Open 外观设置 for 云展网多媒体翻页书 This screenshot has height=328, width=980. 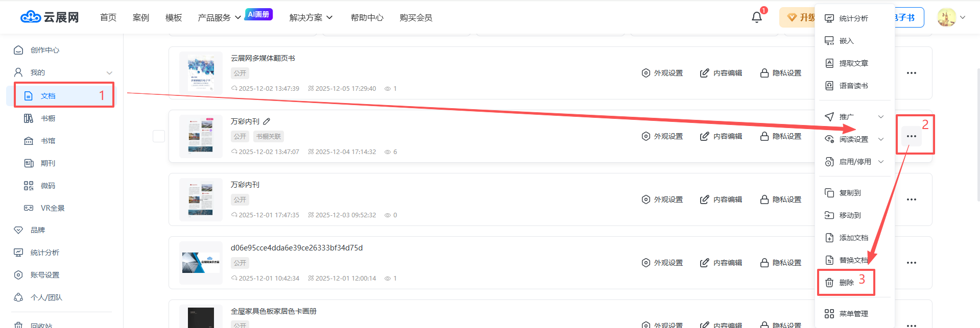662,73
